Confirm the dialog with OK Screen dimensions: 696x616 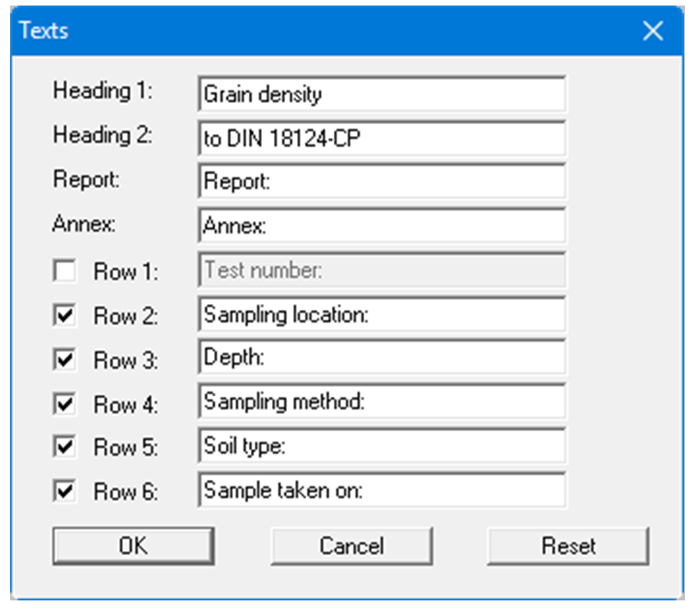[133, 545]
